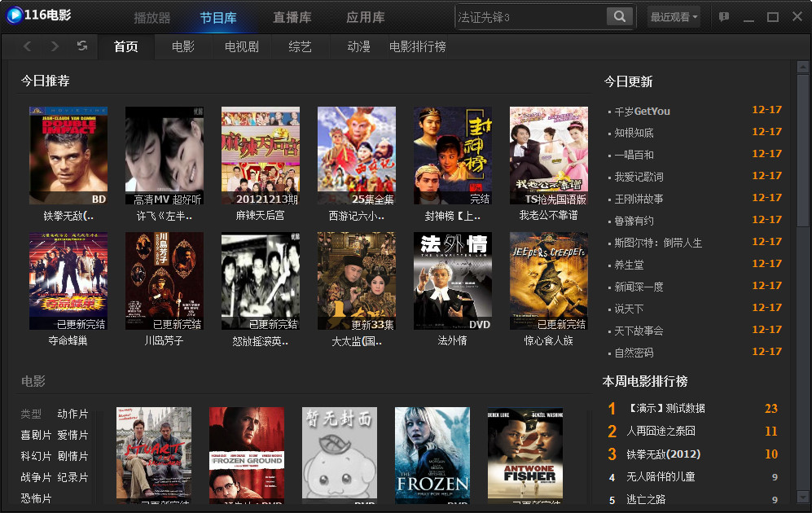
Task: Filter movies by 恐怖片 genre
Action: tap(36, 498)
